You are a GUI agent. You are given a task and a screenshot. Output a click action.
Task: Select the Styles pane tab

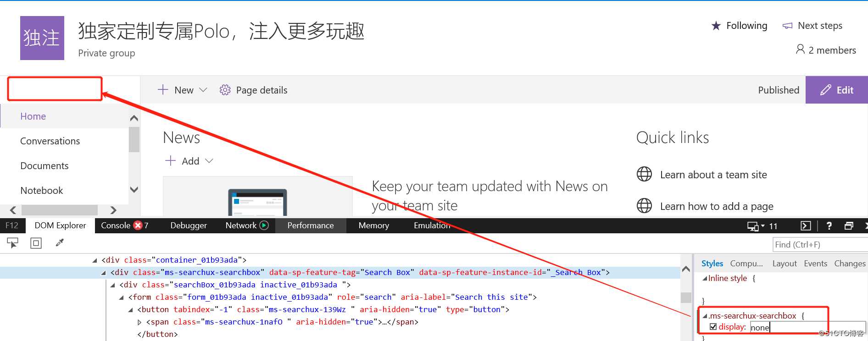pyautogui.click(x=712, y=264)
